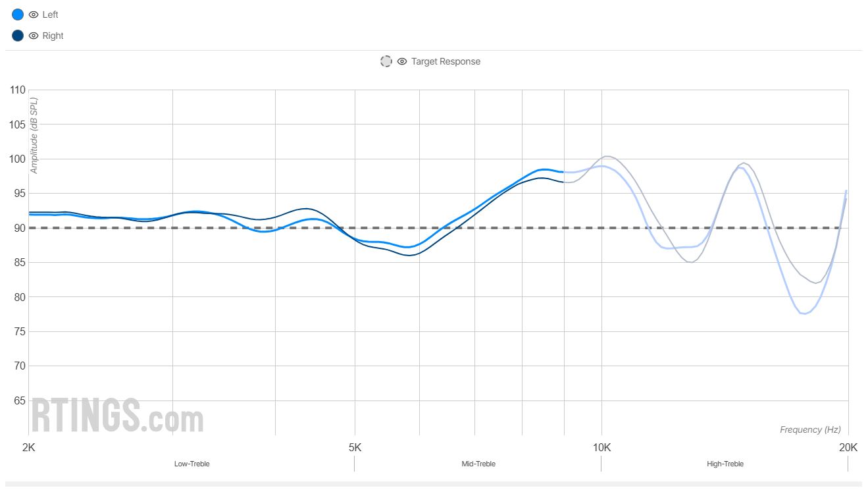The width and height of the screenshot is (868, 494).
Task: Select the Mid-Treble range label
Action: [x=478, y=464]
